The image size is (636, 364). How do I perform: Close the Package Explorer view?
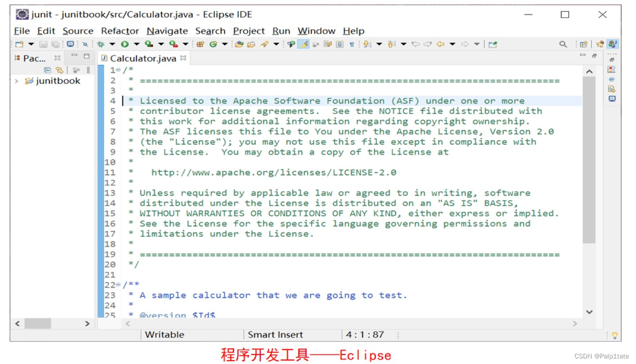pos(57,58)
